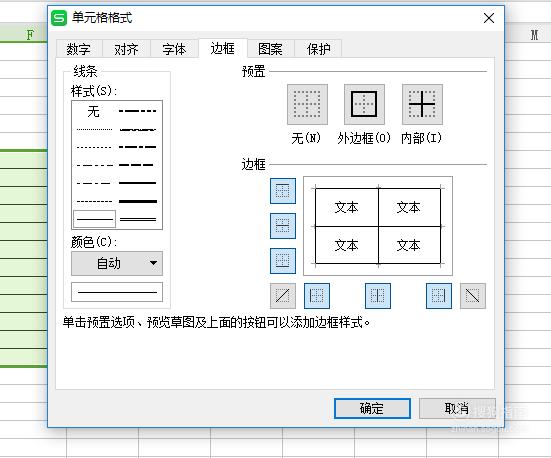Select the fine dotted line style
The image size is (551, 458).
pos(94,129)
